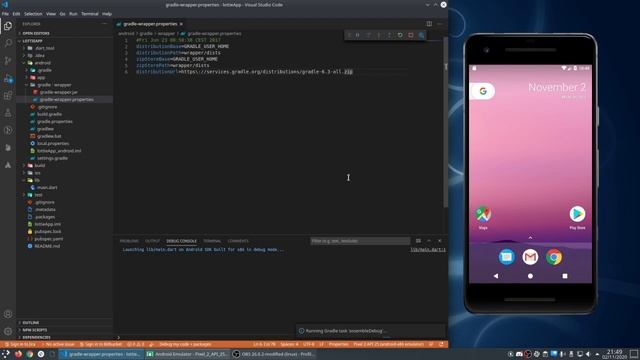Open the Search view in activity bar

tap(8, 43)
